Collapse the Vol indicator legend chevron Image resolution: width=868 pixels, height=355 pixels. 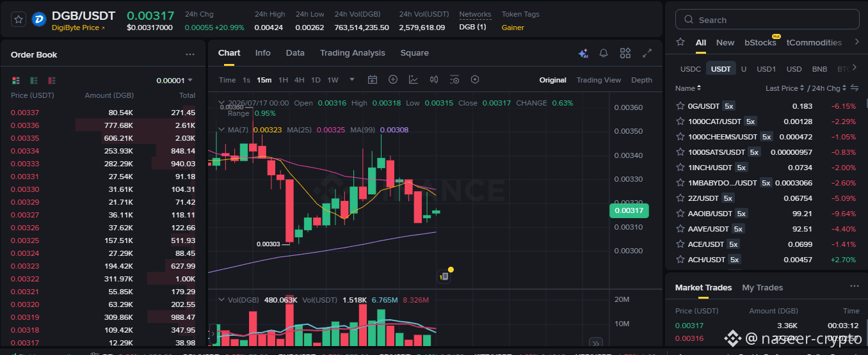pyautogui.click(x=221, y=299)
